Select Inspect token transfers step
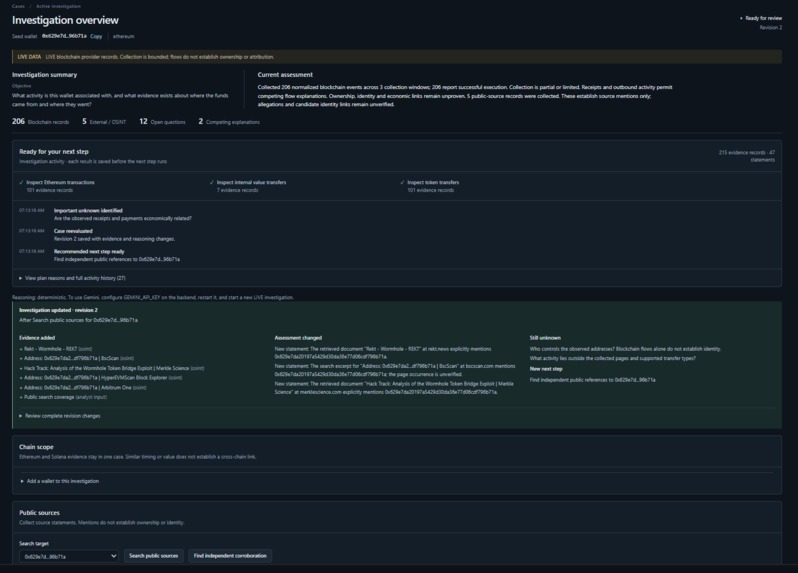The width and height of the screenshot is (798, 573). tap(430, 186)
